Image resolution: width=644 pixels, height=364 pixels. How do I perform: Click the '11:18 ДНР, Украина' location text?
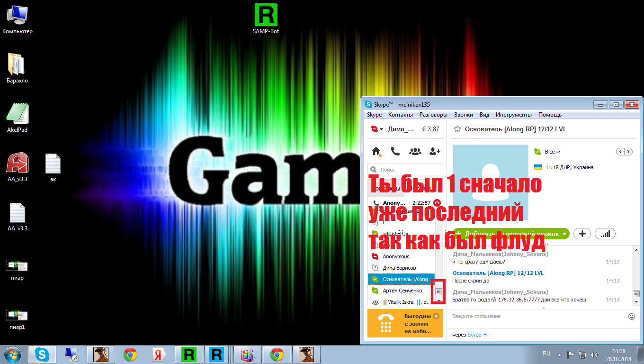pyautogui.click(x=569, y=167)
